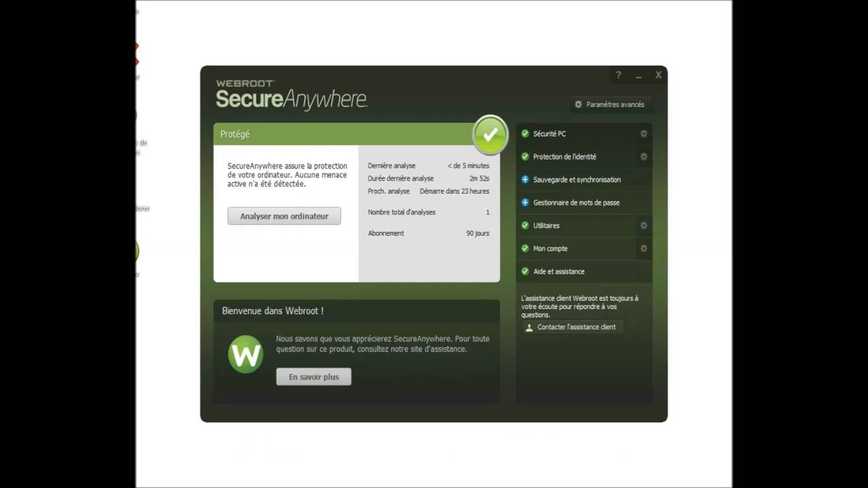Click blue plus next to Sauvegarde et synchronisation
The image size is (868, 488).
pyautogui.click(x=525, y=180)
